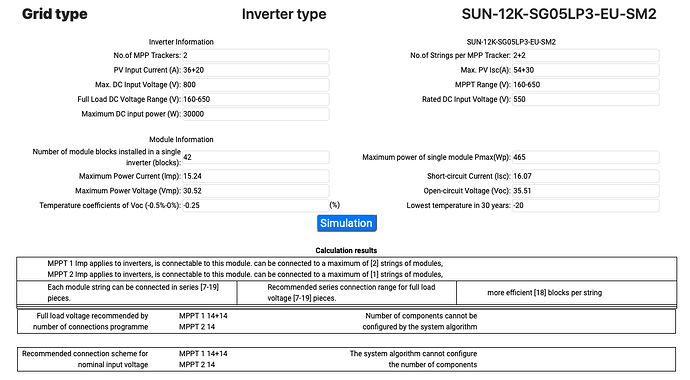Select the large SUN-12K-SG05LP3-EU-SM2 title
Viewport: 690px width, 380px height.
click(559, 14)
